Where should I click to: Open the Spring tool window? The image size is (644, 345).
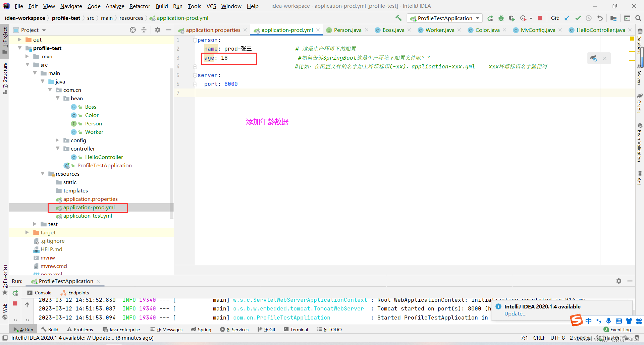pyautogui.click(x=201, y=330)
